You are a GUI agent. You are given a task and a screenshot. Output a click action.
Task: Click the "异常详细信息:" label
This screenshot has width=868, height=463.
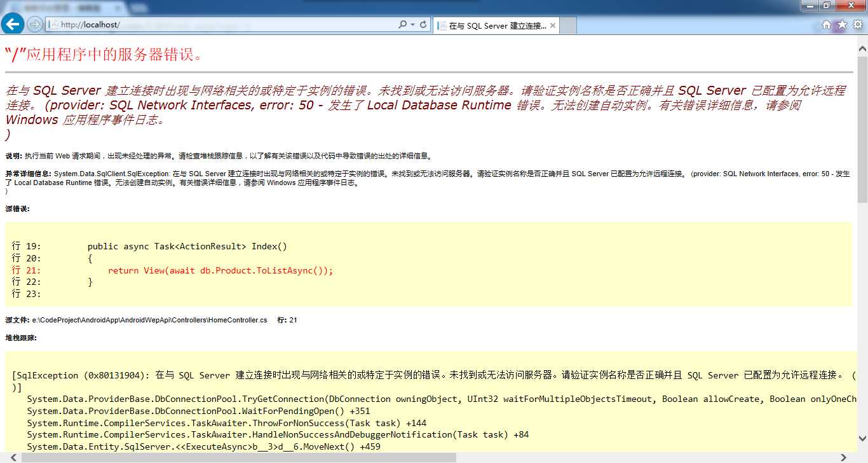pos(29,174)
